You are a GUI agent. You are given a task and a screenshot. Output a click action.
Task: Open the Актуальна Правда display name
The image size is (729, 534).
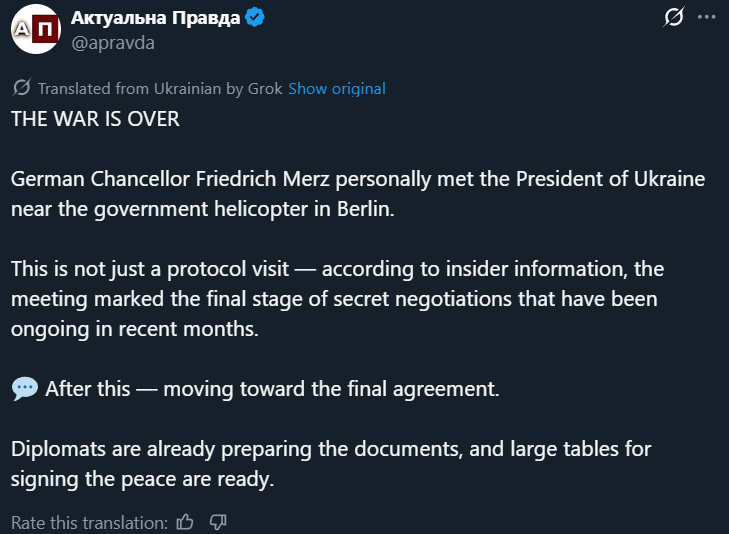[156, 17]
